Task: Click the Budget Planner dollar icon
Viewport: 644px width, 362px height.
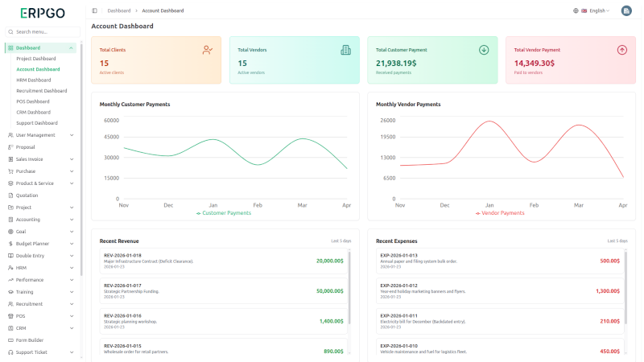Action: coord(10,244)
